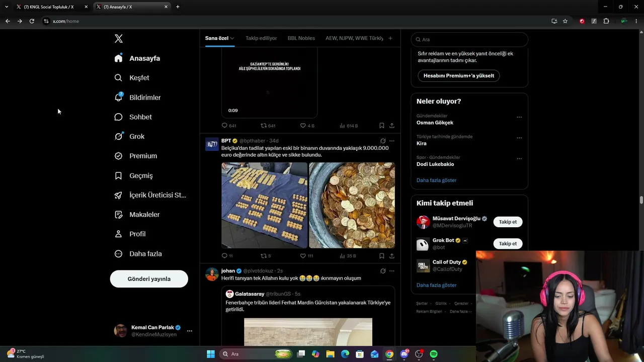Open more options on the BPT post

(x=392, y=141)
